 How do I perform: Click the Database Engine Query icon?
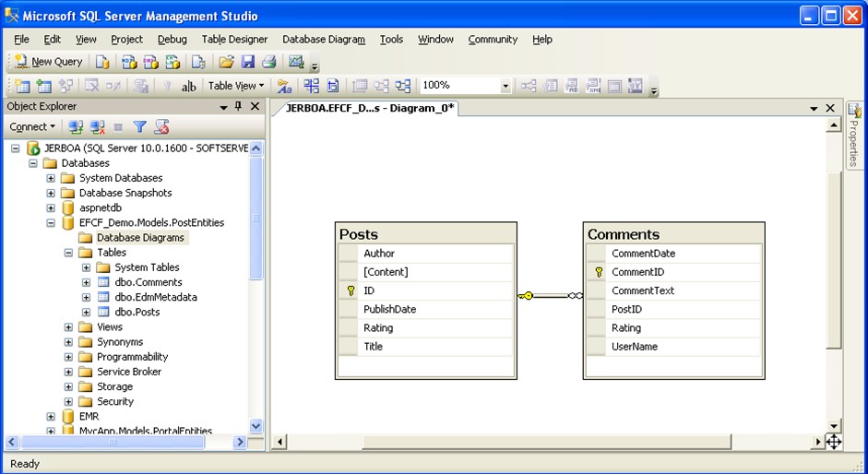coord(102,62)
